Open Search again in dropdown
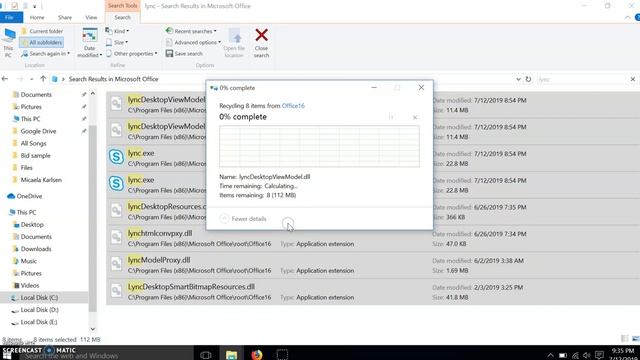The image size is (640, 360). [45, 53]
